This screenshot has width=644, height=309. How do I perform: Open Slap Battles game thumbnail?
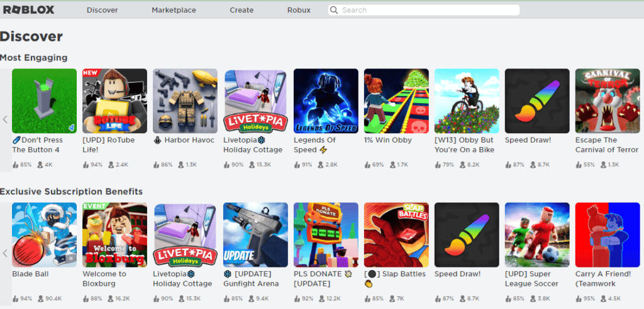396,235
